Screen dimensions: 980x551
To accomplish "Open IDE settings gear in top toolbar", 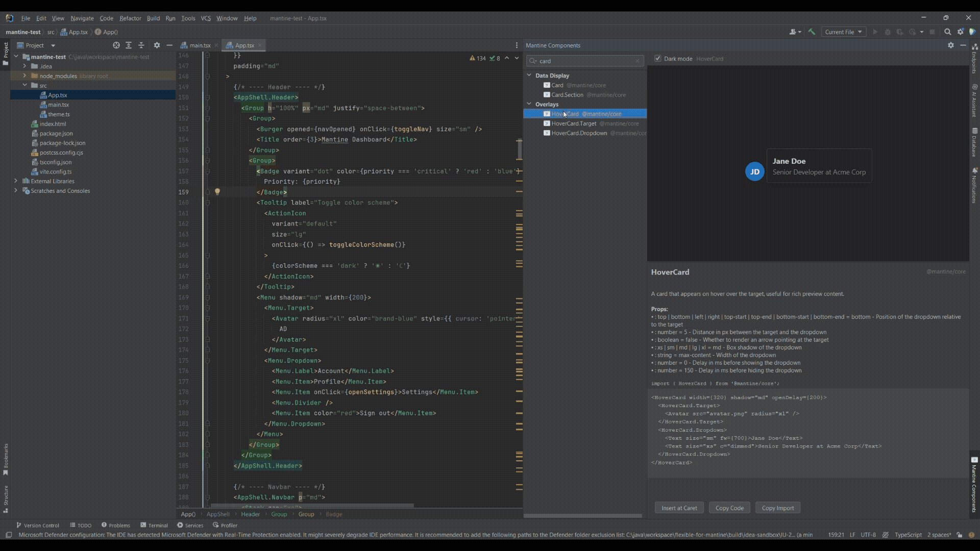I will [961, 32].
